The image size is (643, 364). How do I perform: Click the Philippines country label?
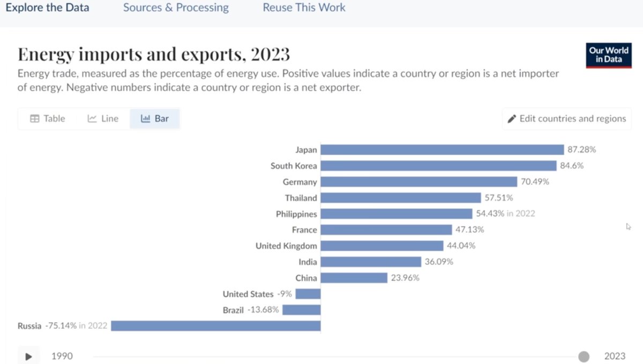click(296, 214)
